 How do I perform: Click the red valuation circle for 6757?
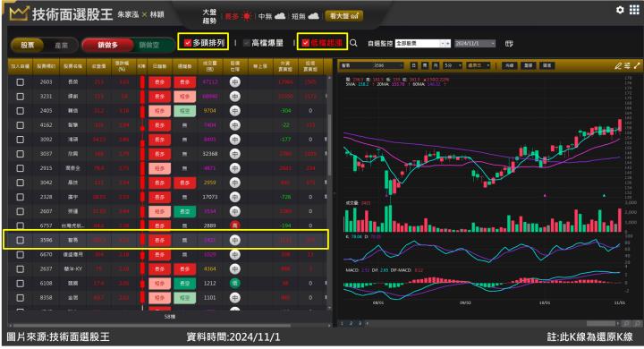point(234,226)
